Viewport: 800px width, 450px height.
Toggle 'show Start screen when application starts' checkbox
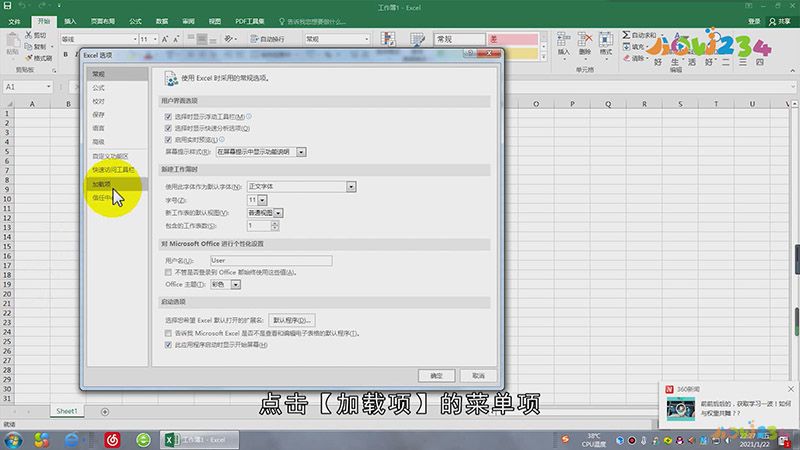click(x=168, y=345)
